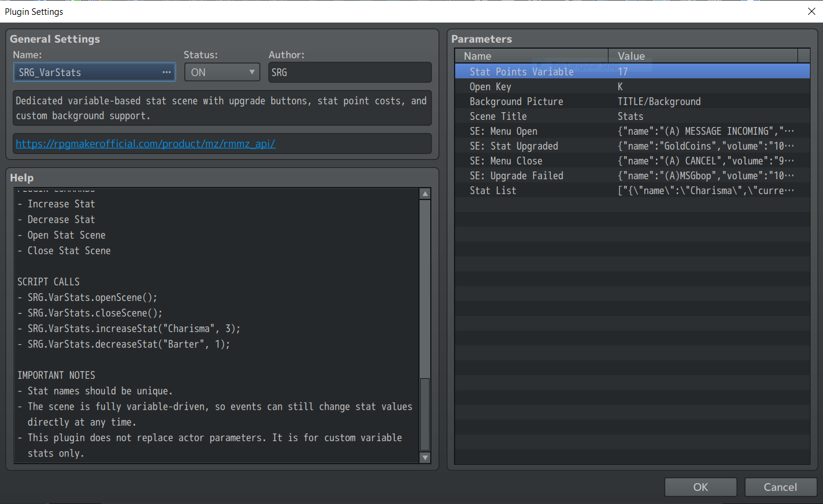This screenshot has width=823, height=504.
Task: Select the Background Picture parameter
Action: (632, 102)
